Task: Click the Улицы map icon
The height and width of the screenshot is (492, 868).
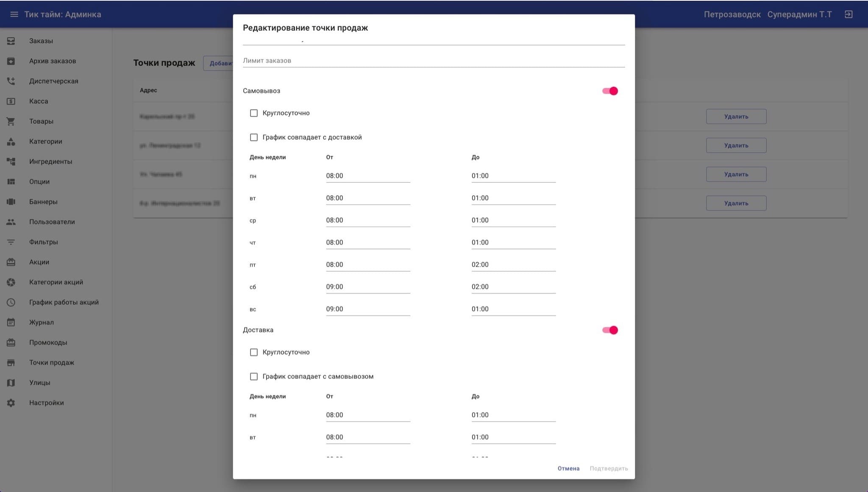Action: (11, 383)
